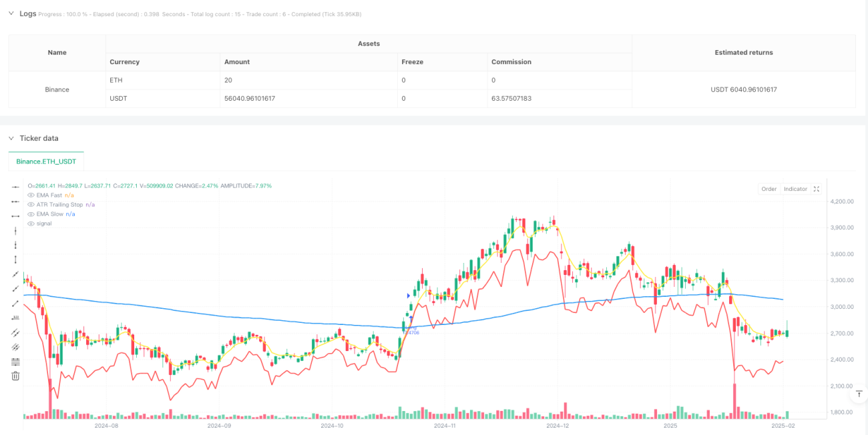868x435 pixels.
Task: Toggle visibility of the signal indicator
Action: click(30, 224)
